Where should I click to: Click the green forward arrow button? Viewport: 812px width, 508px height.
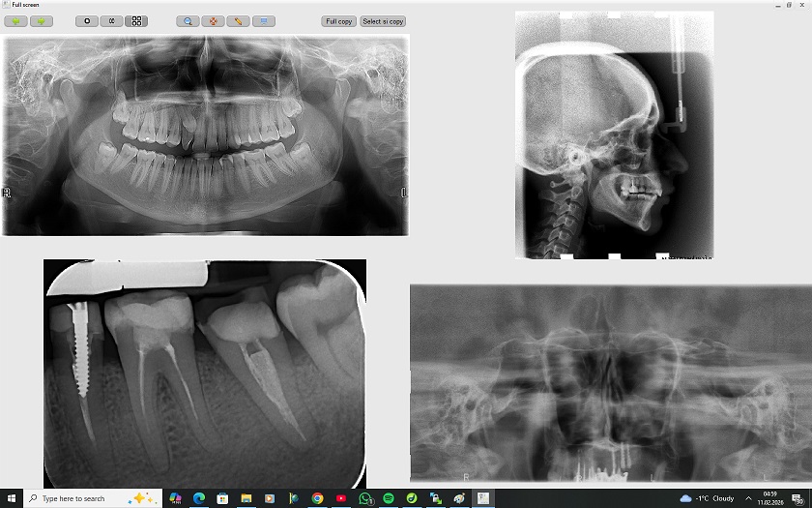click(x=41, y=21)
